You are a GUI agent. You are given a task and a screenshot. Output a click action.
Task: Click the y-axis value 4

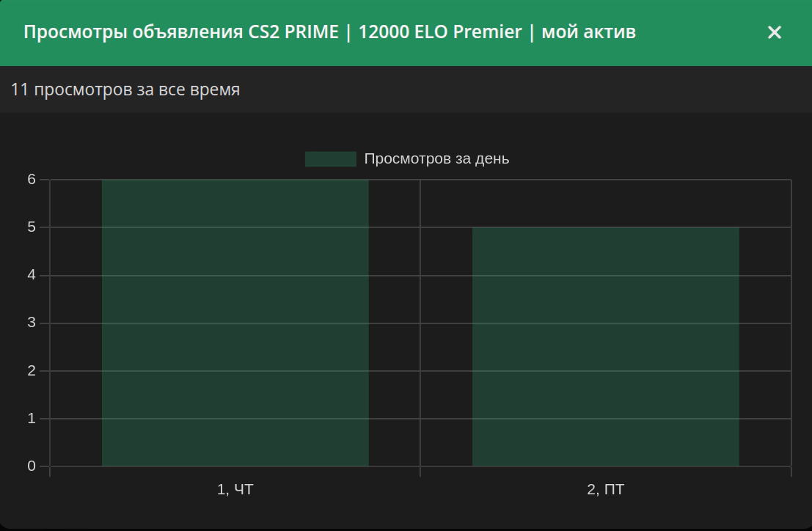32,275
